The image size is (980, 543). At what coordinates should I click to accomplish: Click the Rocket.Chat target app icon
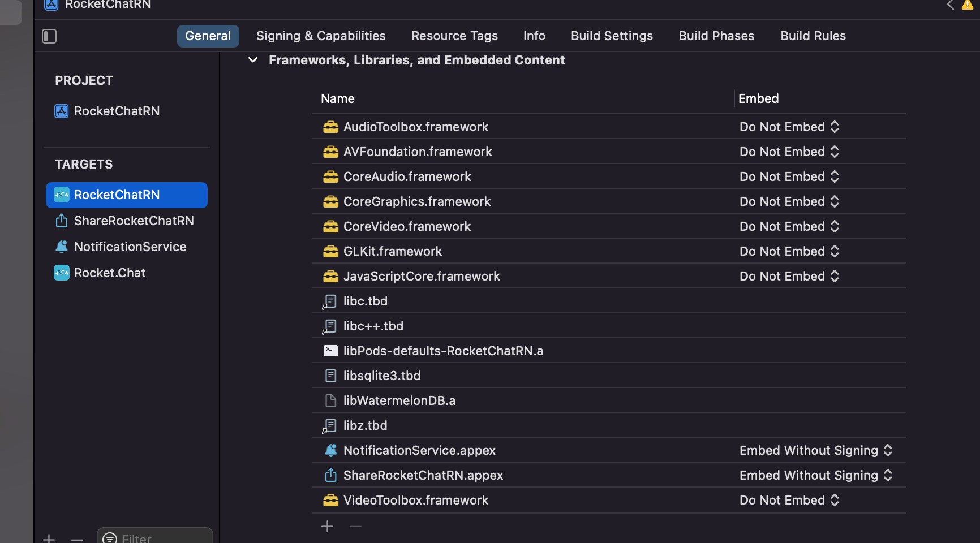(x=62, y=273)
